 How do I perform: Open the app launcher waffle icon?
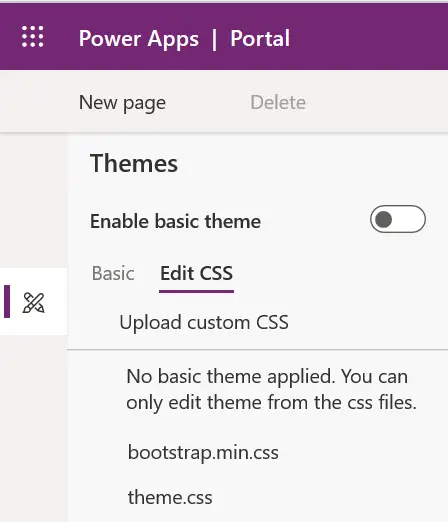click(32, 37)
